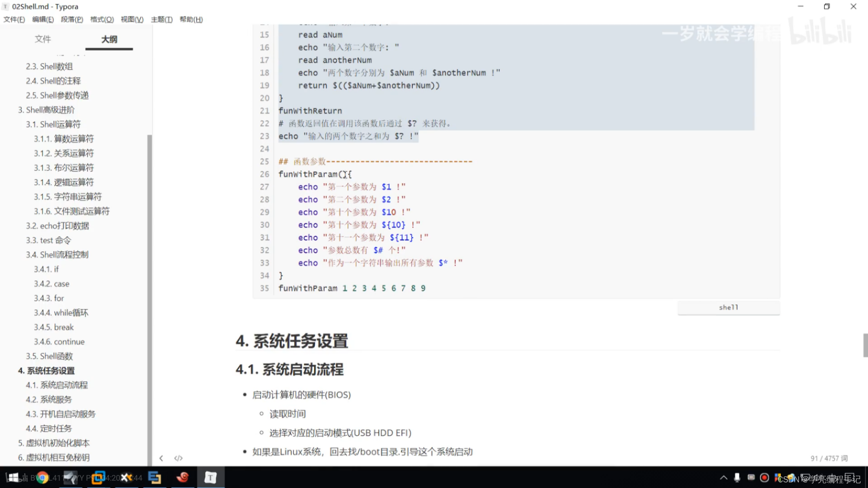The width and height of the screenshot is (868, 488).
Task: Select outline entry 3.1.1. 算数运算符
Action: click(x=64, y=139)
